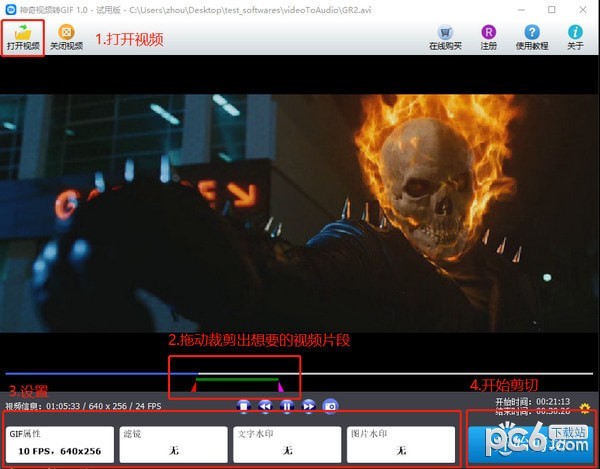Fast forward the video
Viewport: 600px width, 469px height.
tap(309, 406)
